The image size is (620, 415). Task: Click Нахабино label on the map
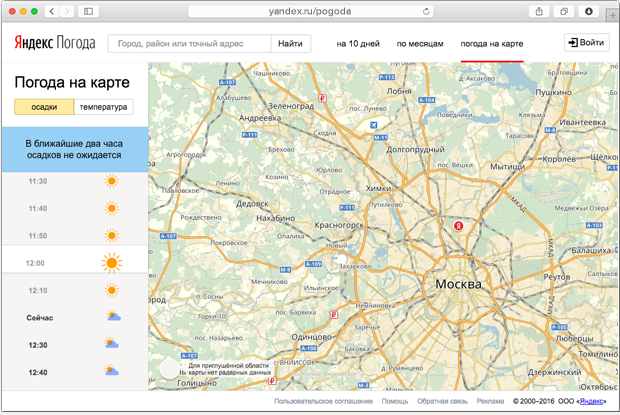pos(276,218)
